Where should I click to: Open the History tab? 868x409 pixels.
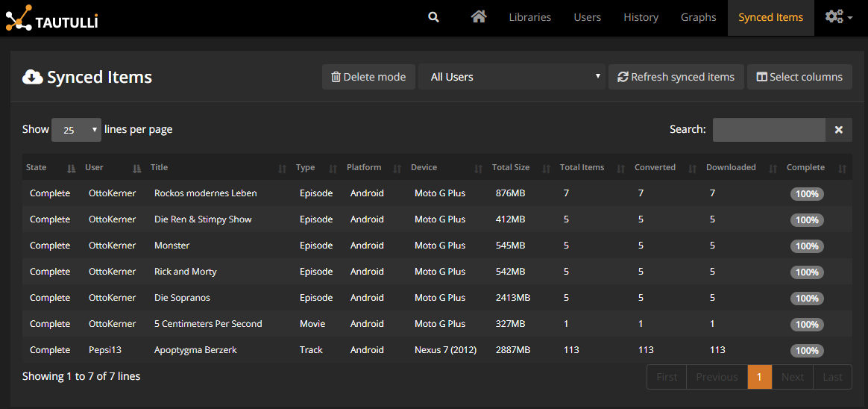(641, 17)
